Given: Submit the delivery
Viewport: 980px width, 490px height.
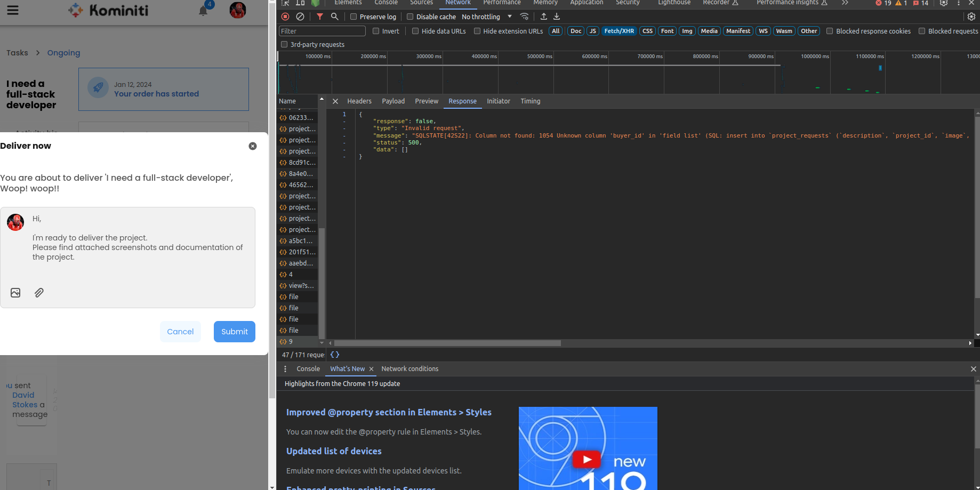Looking at the screenshot, I should 235,332.
